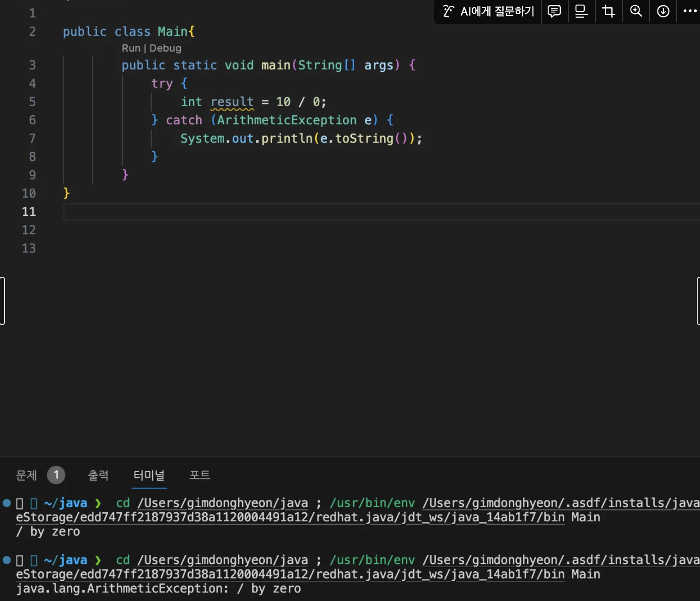
Task: Download via the down-arrow icon
Action: tap(662, 12)
